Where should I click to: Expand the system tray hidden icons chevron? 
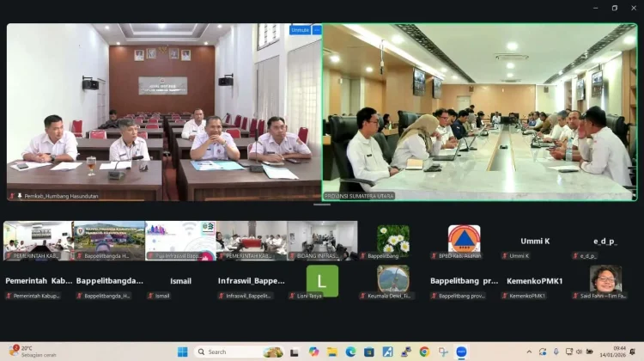(x=530, y=352)
